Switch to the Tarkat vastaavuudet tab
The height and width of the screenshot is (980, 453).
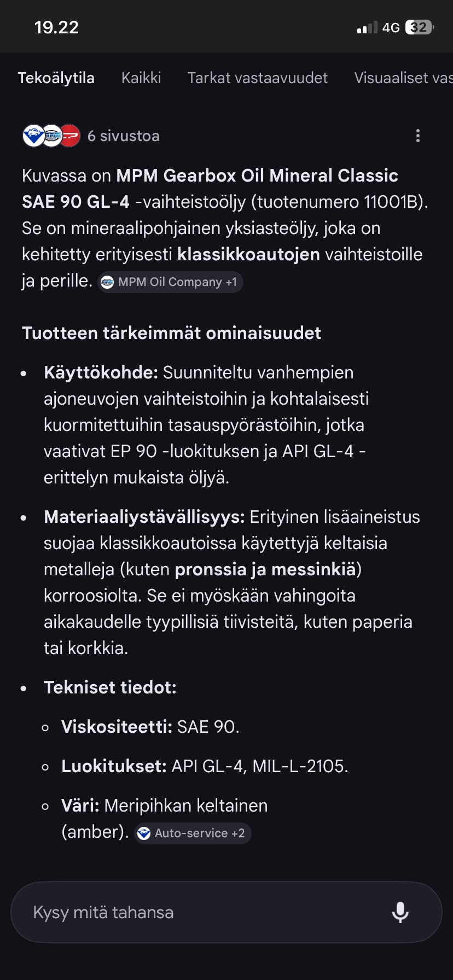[x=257, y=78]
